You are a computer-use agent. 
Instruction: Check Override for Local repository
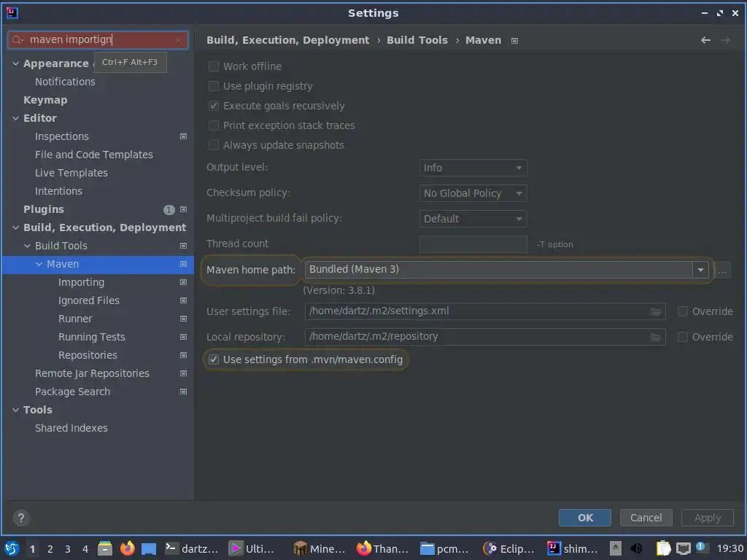click(683, 337)
